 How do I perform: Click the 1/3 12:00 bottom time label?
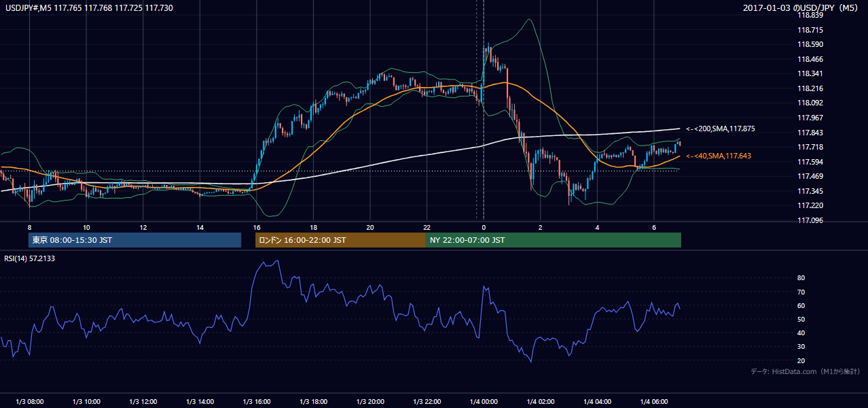click(143, 402)
